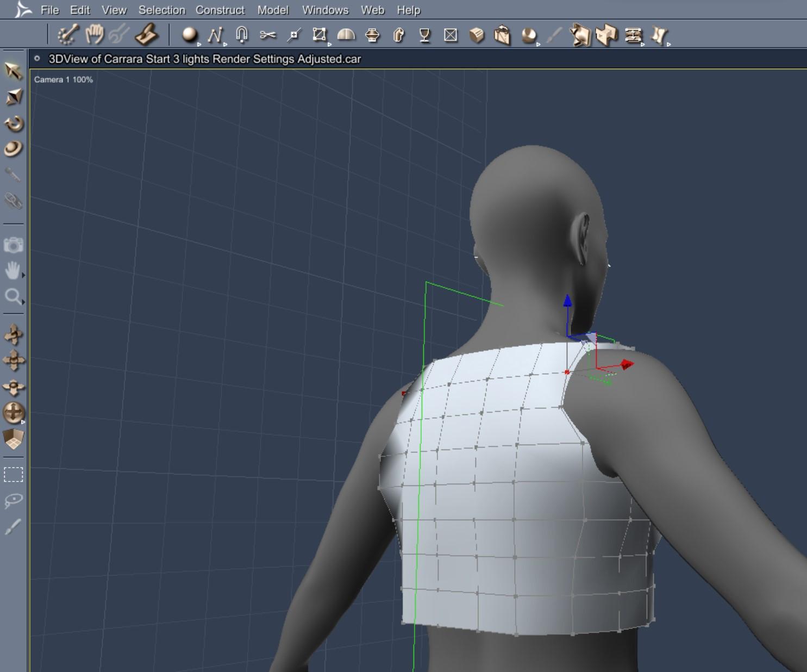
Task: Select the first four-arrow camera tool
Action: (x=14, y=335)
